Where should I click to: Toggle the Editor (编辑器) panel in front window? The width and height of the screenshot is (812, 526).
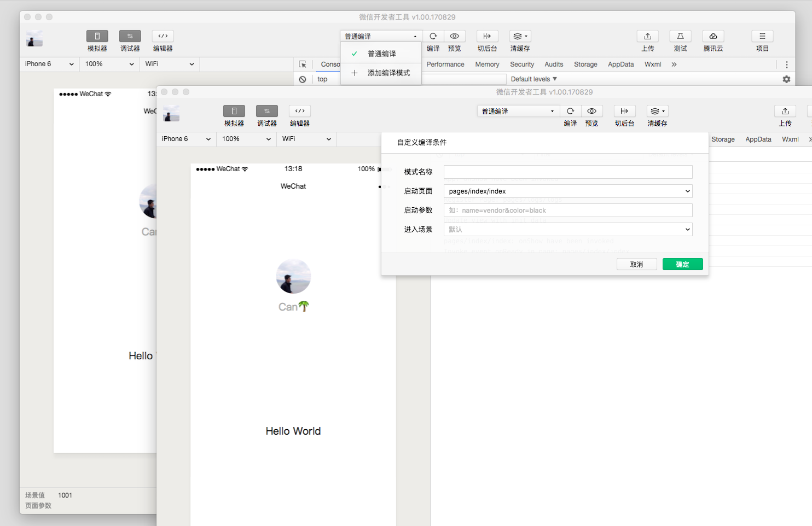click(300, 111)
